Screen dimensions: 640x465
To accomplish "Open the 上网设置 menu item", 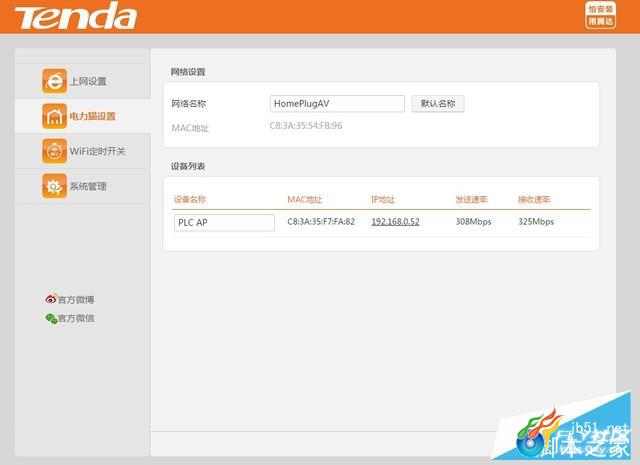I will pos(82,81).
